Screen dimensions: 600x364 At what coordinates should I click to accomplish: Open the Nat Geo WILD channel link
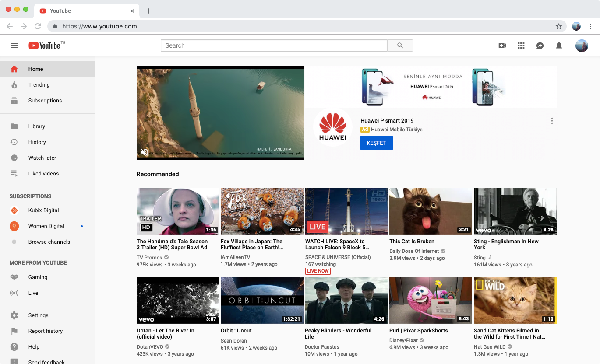click(490, 347)
